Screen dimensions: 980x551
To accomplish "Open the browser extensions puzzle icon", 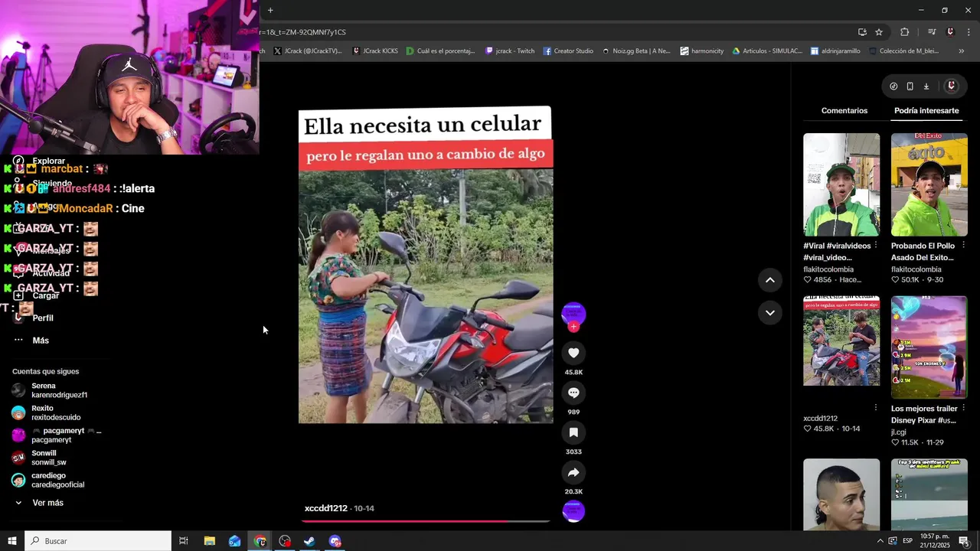I will point(904,32).
